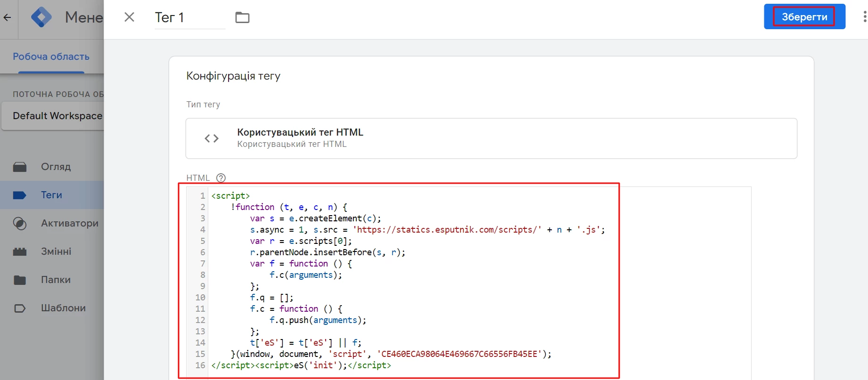Edit the tag name Тег 1
Viewport: 868px width, 380px height.
pos(190,18)
